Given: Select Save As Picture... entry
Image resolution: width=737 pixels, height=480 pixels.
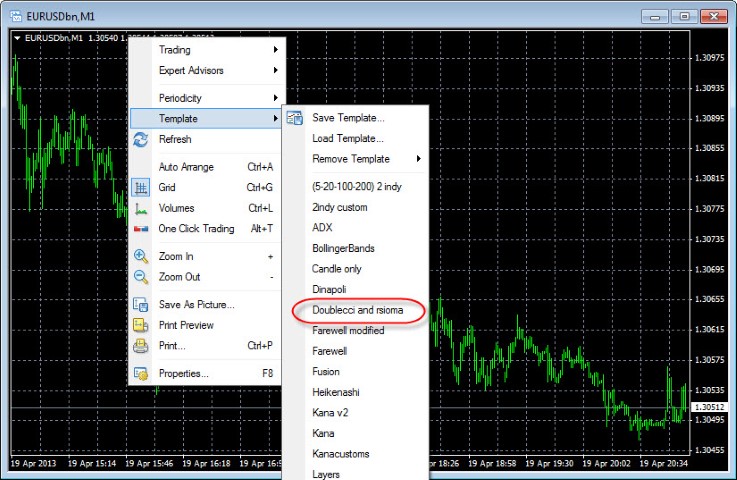Looking at the screenshot, I should (205, 305).
